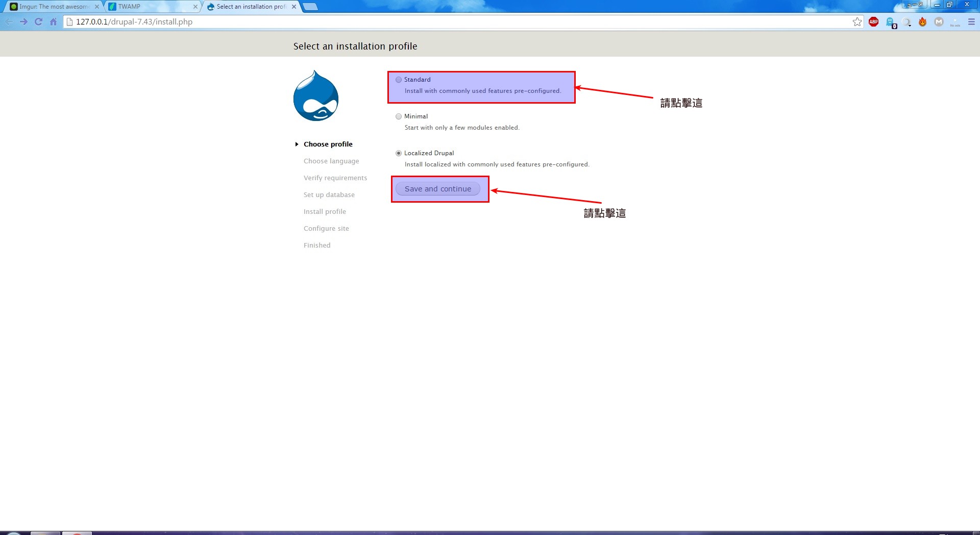This screenshot has height=535, width=980.
Task: Close the Select an installation profile tab
Action: tap(293, 7)
